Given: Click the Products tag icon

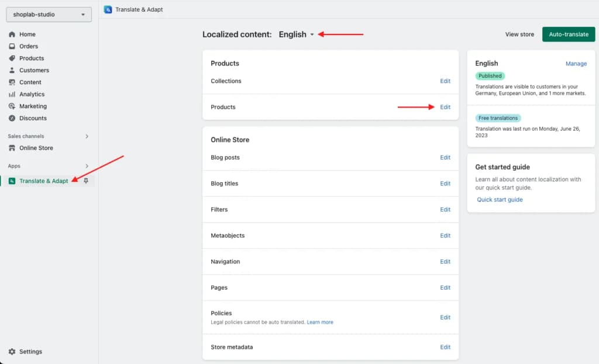Looking at the screenshot, I should coord(12,58).
